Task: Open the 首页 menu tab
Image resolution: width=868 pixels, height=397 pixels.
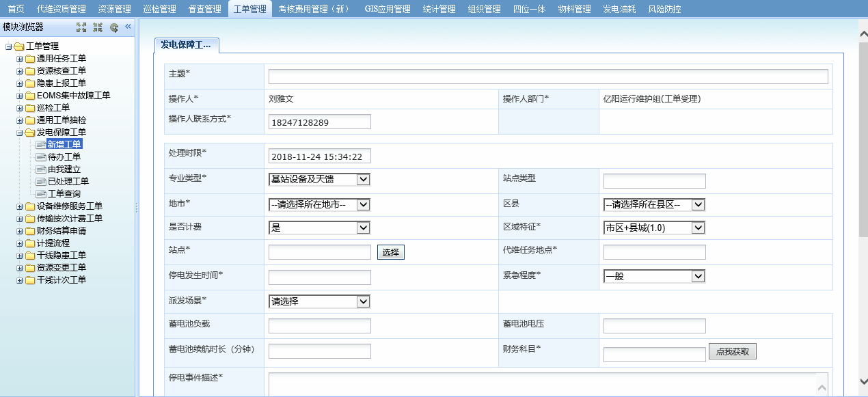Action: click(16, 9)
